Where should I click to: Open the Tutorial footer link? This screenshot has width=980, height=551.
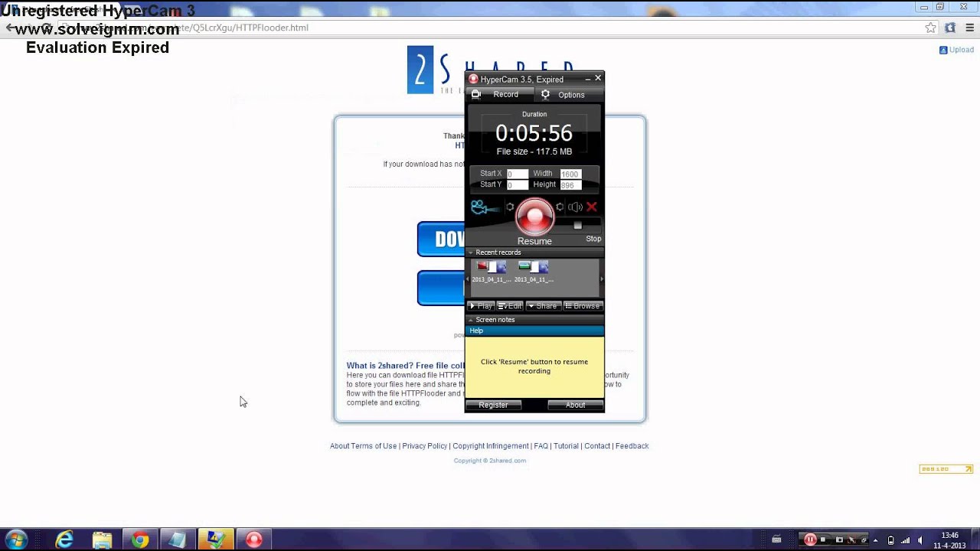point(566,446)
